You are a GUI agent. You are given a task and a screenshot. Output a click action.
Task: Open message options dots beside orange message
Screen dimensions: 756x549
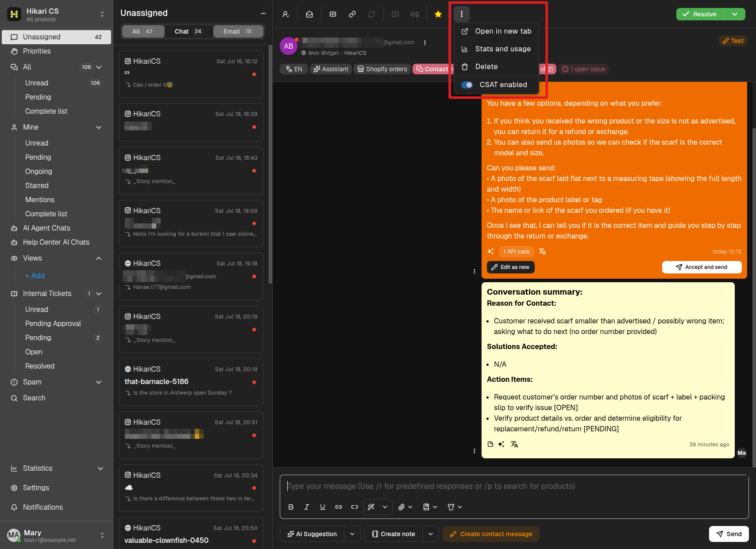(x=474, y=272)
